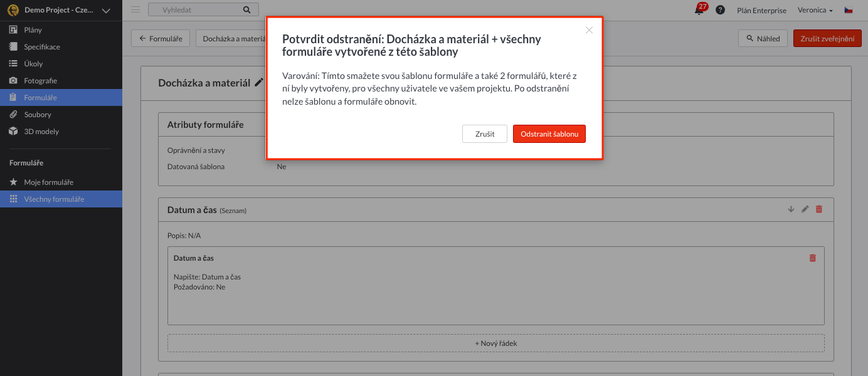The height and width of the screenshot is (376, 868).
Task: Delete the Datum a čas section
Action: pos(818,209)
